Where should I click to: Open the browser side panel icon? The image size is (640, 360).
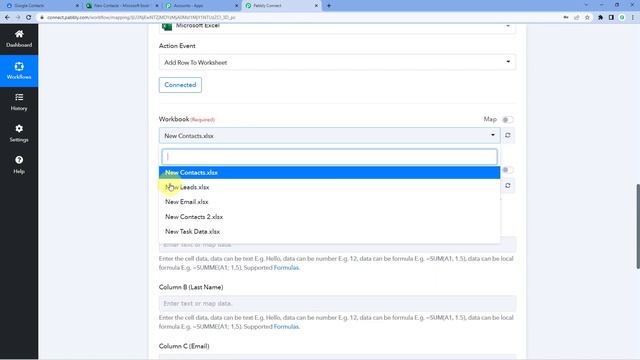click(x=611, y=18)
